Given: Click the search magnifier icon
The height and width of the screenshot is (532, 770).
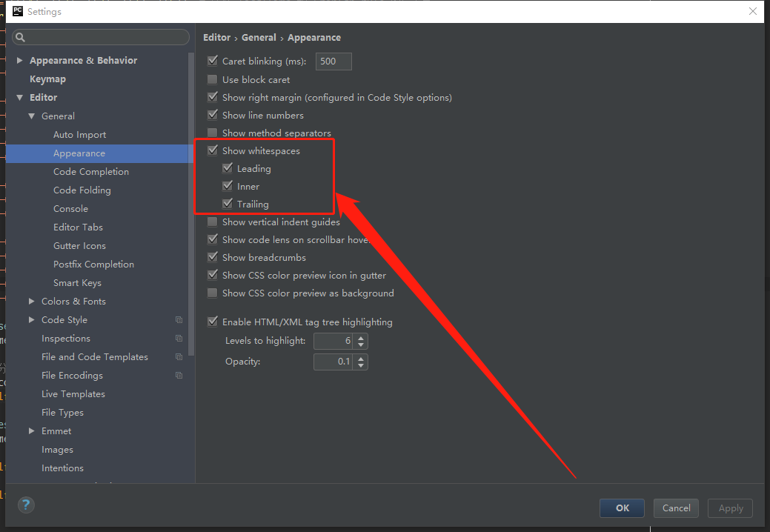Looking at the screenshot, I should pos(20,37).
